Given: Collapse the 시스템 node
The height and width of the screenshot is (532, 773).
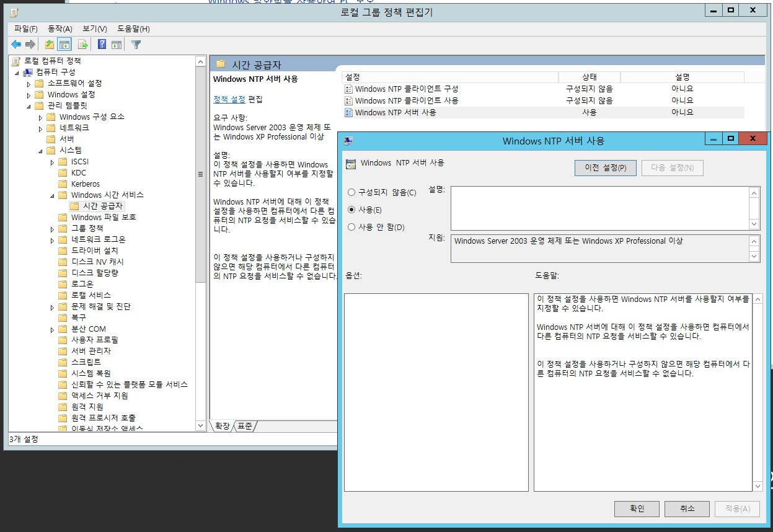Looking at the screenshot, I should coord(40,151).
